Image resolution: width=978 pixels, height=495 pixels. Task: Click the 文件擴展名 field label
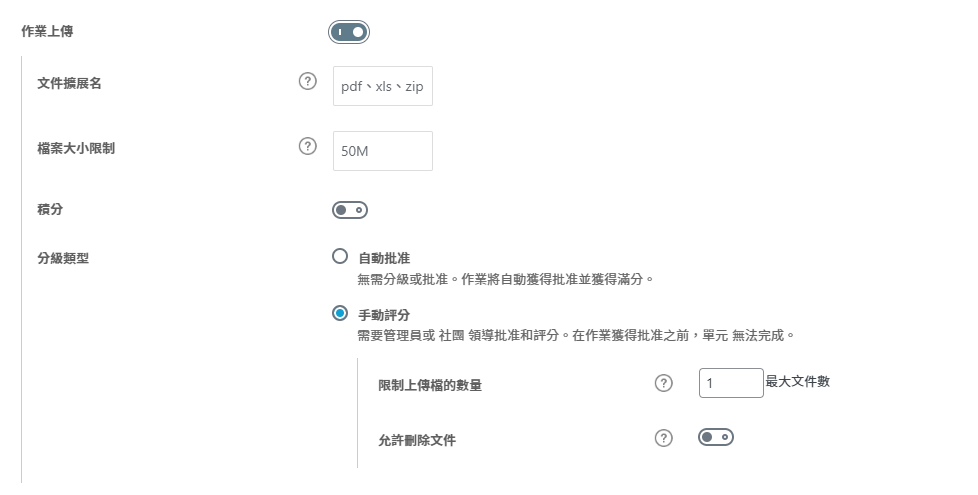coord(69,83)
